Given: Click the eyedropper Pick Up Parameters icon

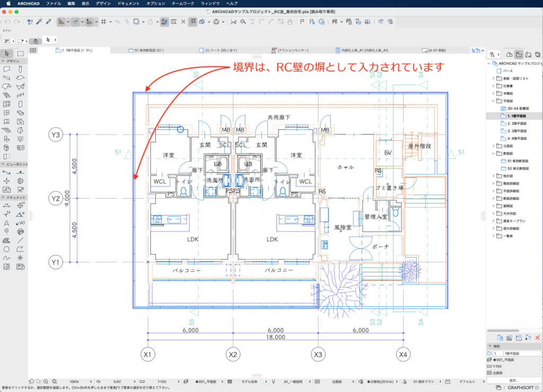Looking at the screenshot, I should [x=39, y=22].
